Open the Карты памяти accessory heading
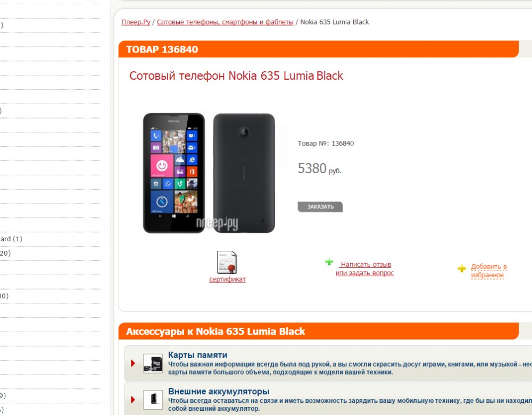The image size is (532, 415). pos(198,355)
